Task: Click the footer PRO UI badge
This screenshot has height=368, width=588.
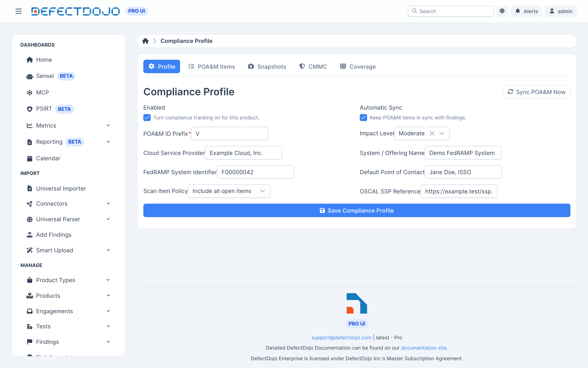Action: pos(357,324)
